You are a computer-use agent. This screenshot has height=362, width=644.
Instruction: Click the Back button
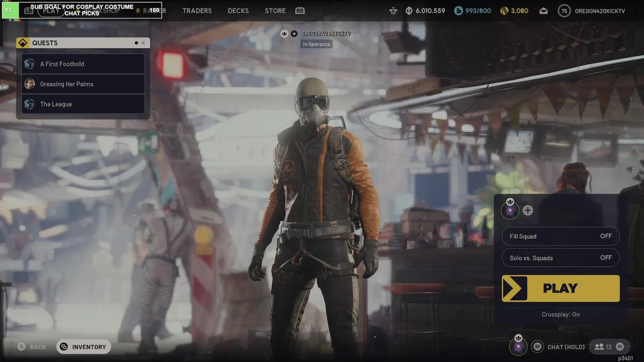[x=32, y=347]
